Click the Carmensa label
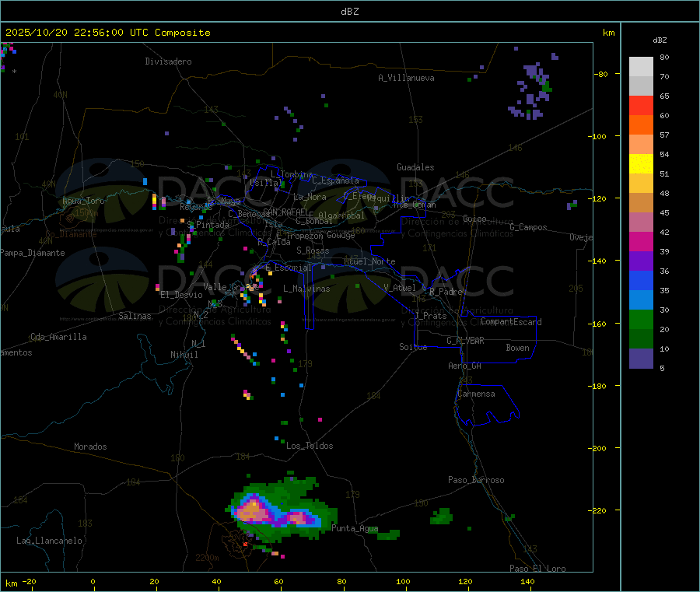This screenshot has width=700, height=592. [x=476, y=394]
